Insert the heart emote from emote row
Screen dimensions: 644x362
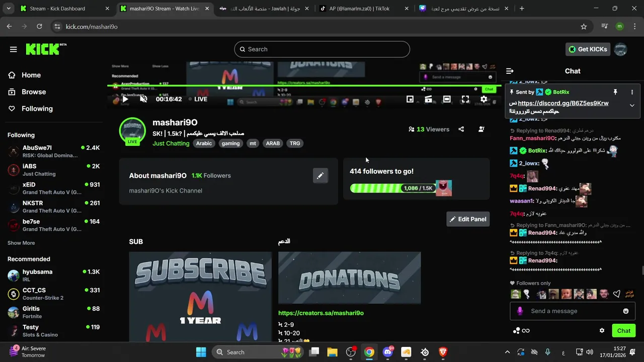pos(616,294)
